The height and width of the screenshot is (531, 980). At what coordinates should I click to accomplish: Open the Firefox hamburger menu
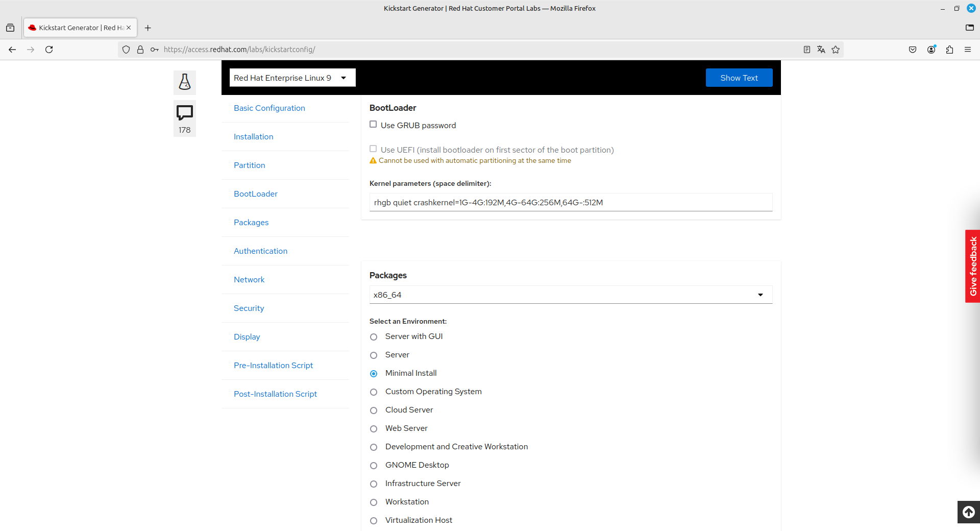pos(968,50)
